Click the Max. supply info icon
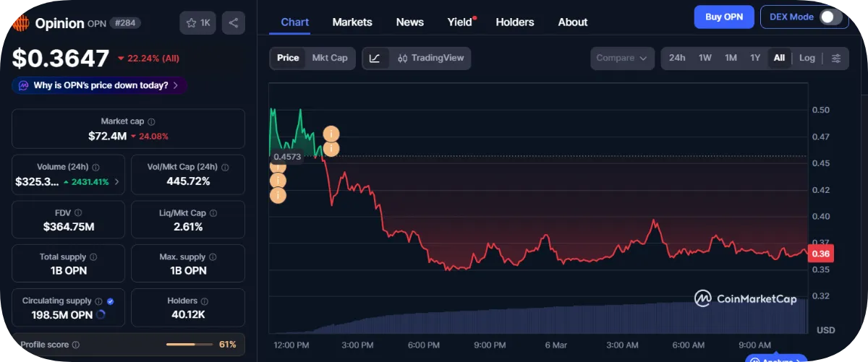The width and height of the screenshot is (868, 362). click(213, 257)
